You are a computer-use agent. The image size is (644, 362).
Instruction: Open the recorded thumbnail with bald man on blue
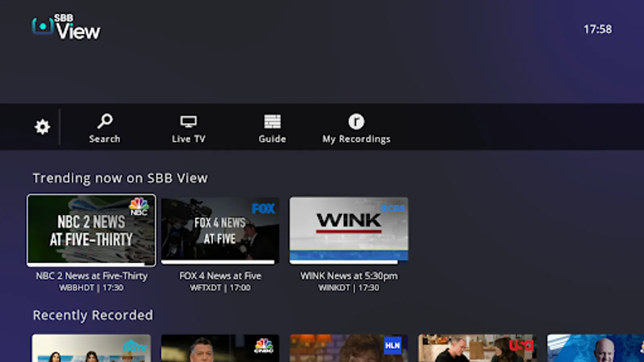point(596,348)
